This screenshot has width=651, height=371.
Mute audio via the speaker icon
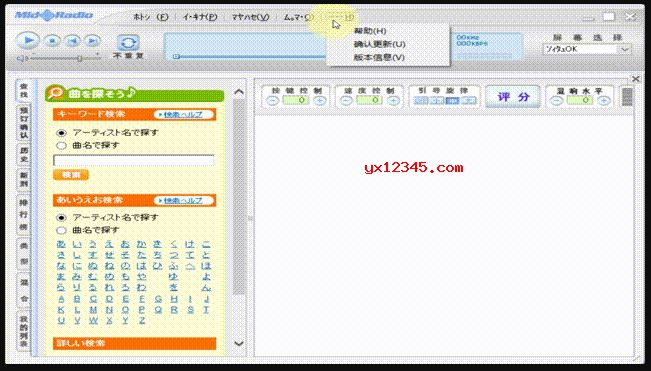tap(22, 59)
